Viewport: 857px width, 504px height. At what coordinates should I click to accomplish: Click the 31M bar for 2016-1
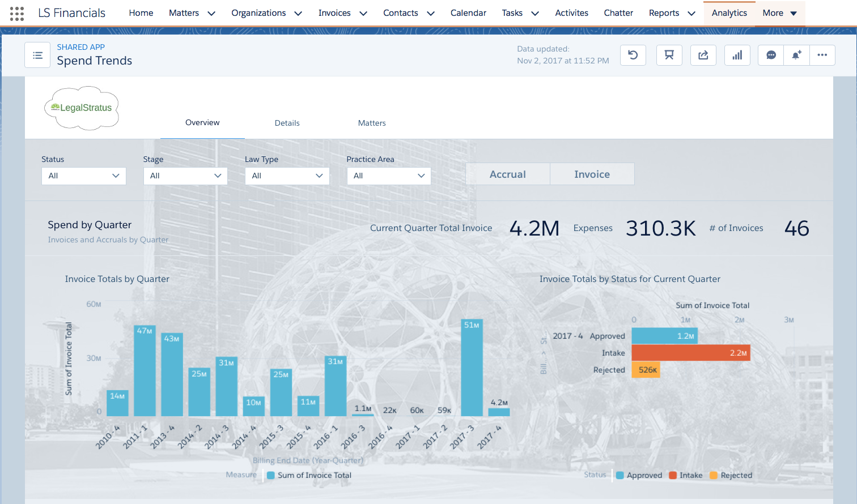click(335, 386)
